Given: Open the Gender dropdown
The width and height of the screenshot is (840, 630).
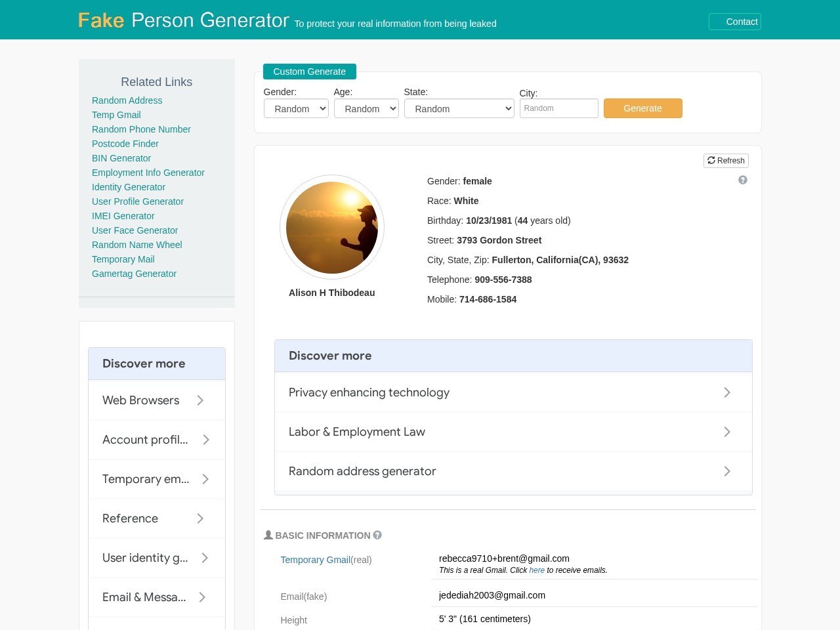Looking at the screenshot, I should click(x=296, y=108).
